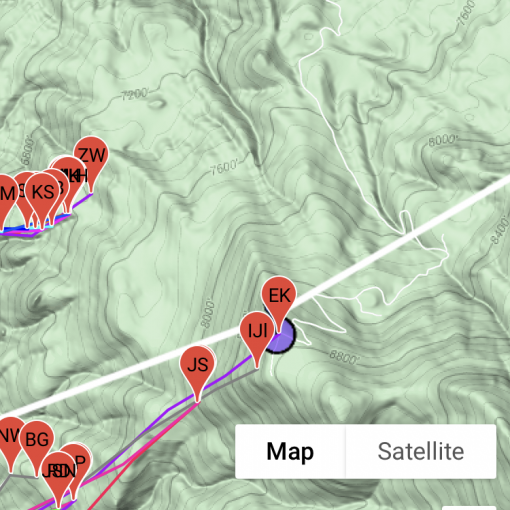Switch to Satellite imagery view
This screenshot has height=510, width=510.
tap(421, 452)
